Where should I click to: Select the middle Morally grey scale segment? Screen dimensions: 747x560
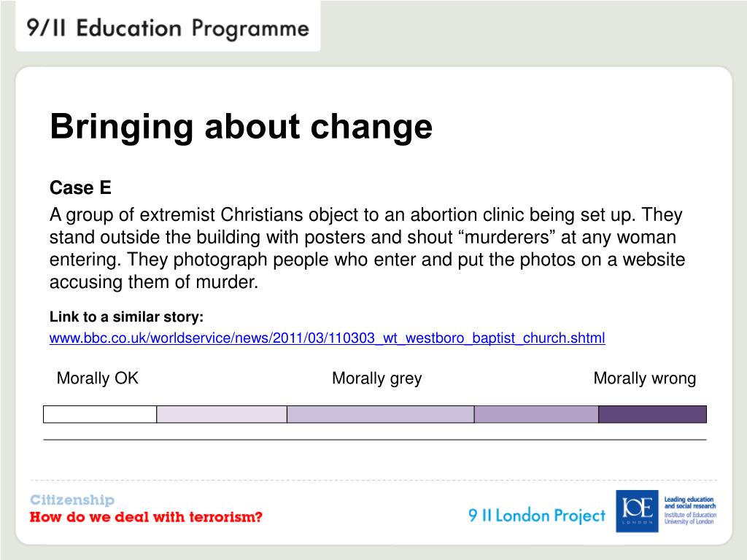(x=381, y=414)
